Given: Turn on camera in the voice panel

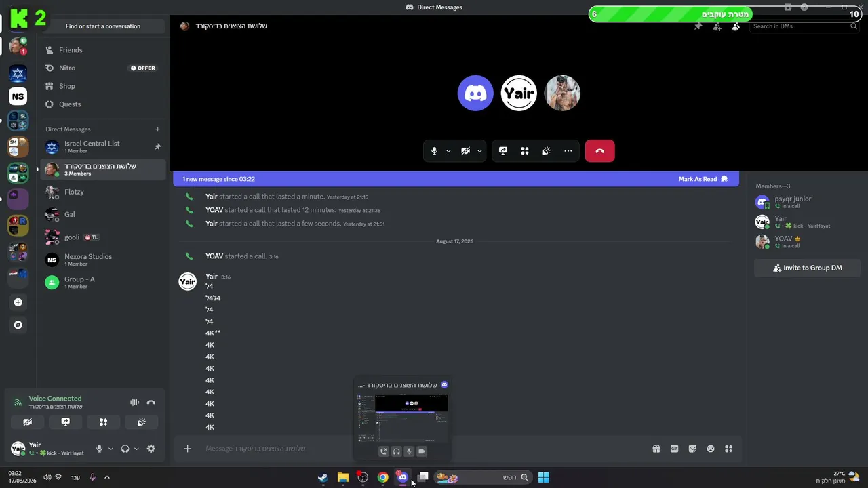Looking at the screenshot, I should click(27, 422).
